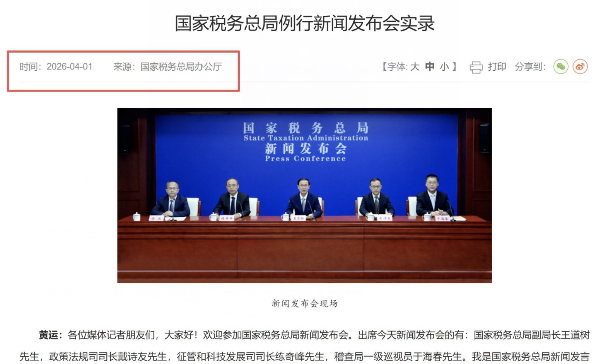
Task: Click the caption 新闻发布会现场
Action: tap(304, 303)
